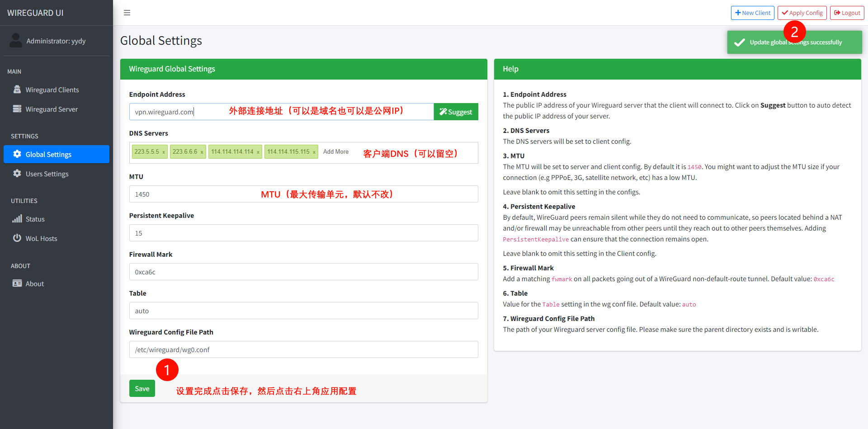Remove the 114.114.115.115 DNS tag
868x429 pixels.
click(314, 152)
